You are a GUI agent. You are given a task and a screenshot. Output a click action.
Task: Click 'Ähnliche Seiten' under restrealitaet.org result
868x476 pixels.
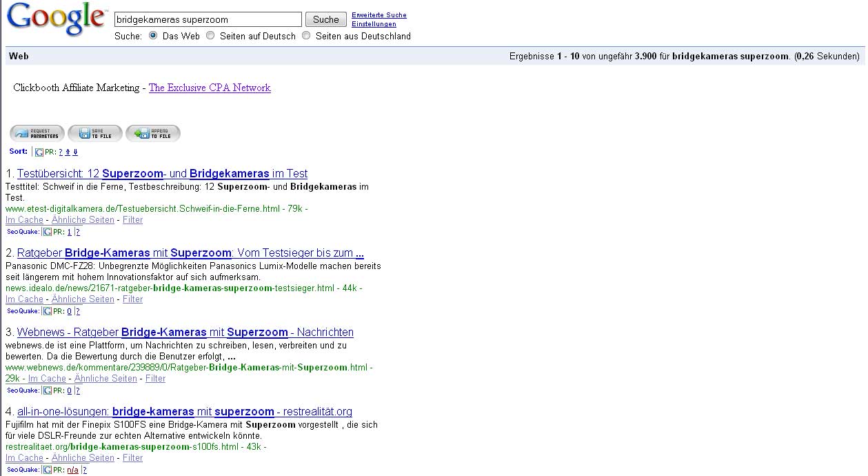click(x=83, y=458)
